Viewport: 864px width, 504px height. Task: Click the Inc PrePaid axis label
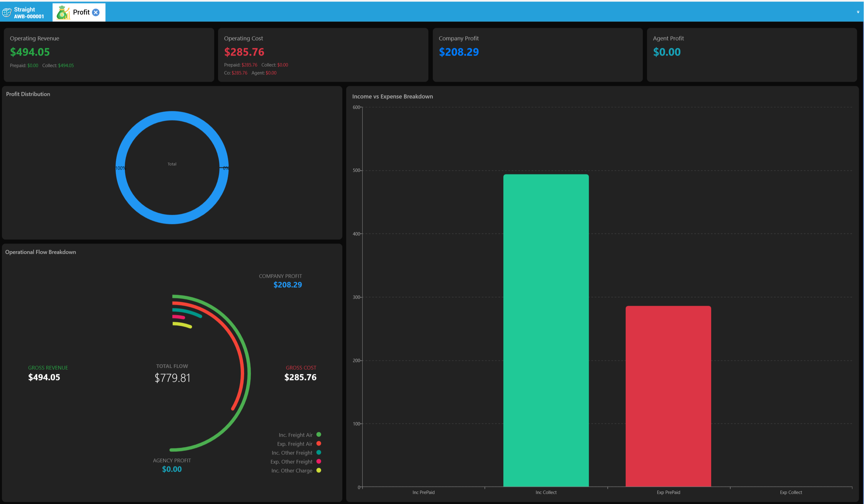(423, 492)
